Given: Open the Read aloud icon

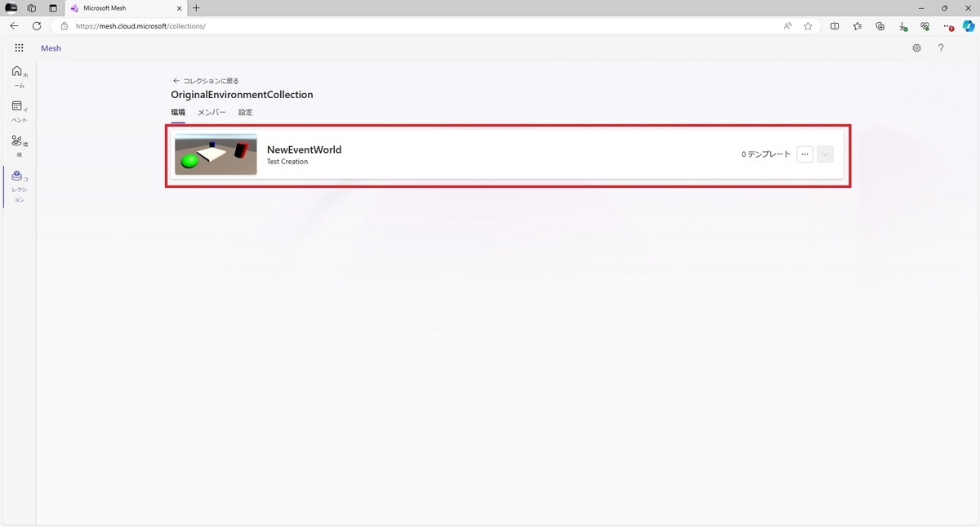Looking at the screenshot, I should (787, 26).
